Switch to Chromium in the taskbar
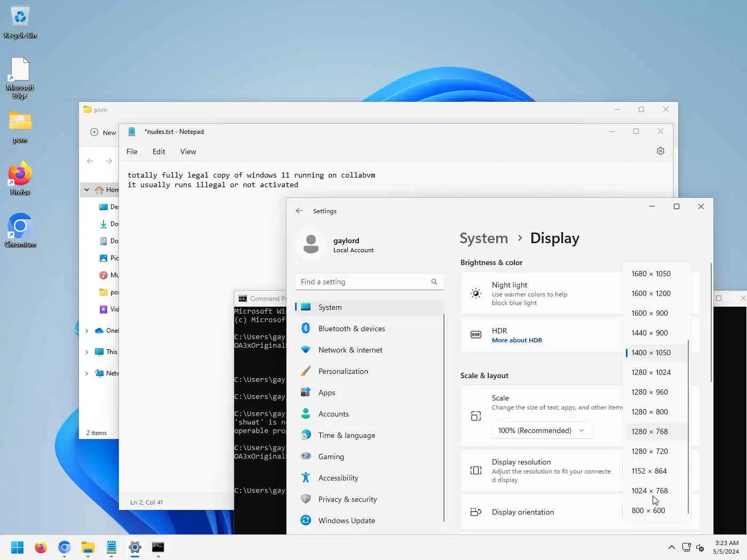 [x=64, y=547]
